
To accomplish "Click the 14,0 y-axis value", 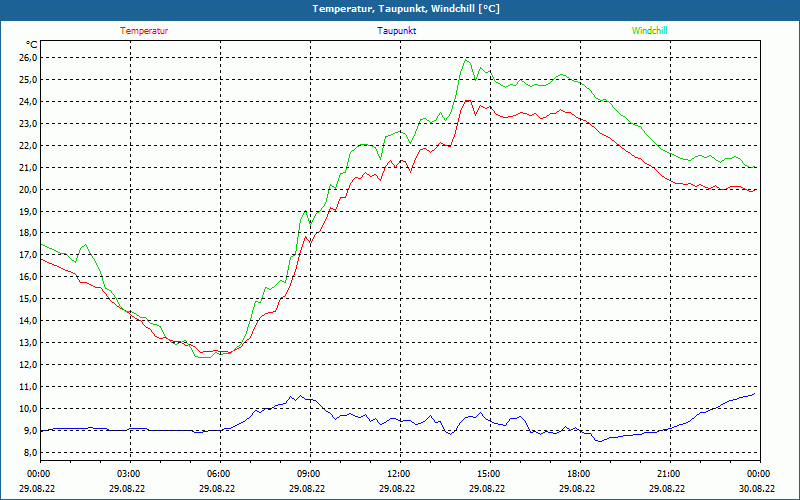I will point(28,320).
